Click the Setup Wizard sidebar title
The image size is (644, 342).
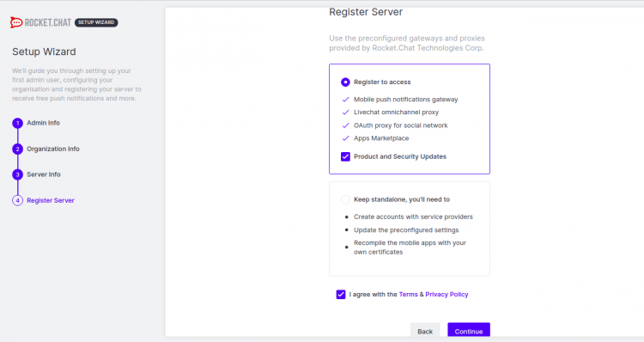coord(44,52)
